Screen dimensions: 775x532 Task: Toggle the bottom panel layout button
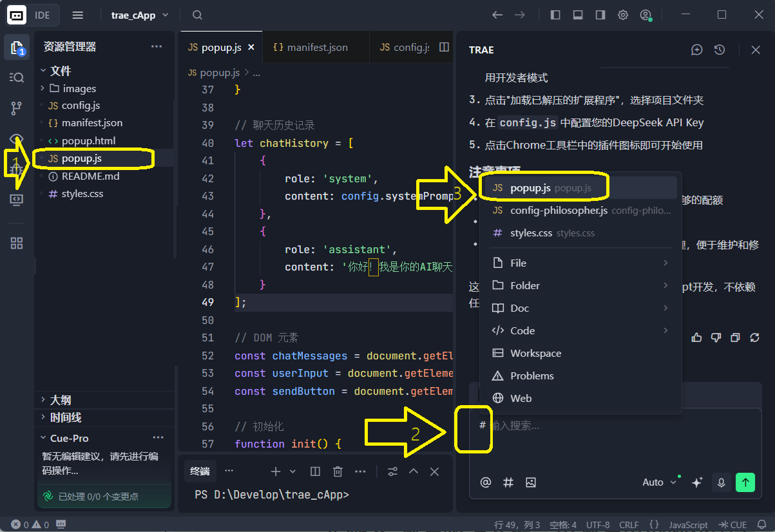[578, 15]
